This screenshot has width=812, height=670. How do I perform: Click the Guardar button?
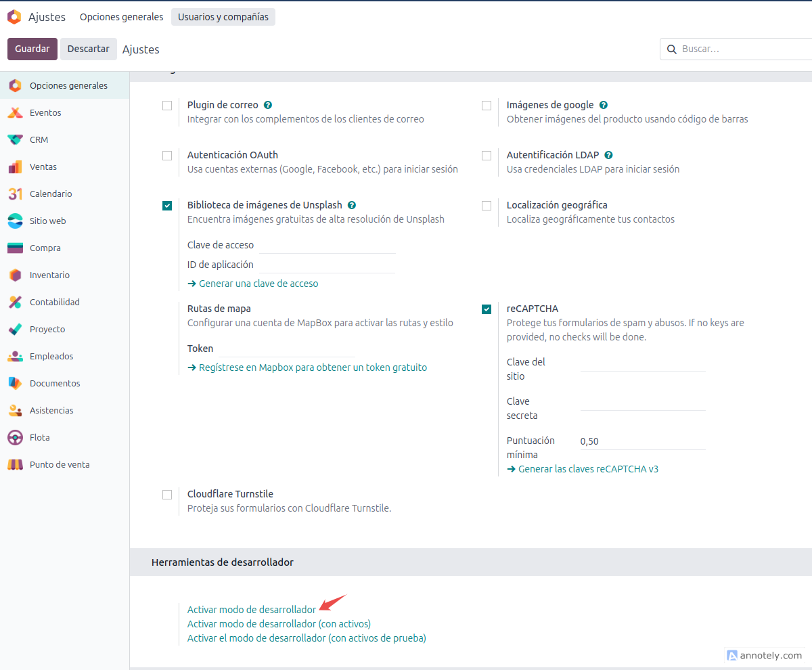(x=32, y=49)
